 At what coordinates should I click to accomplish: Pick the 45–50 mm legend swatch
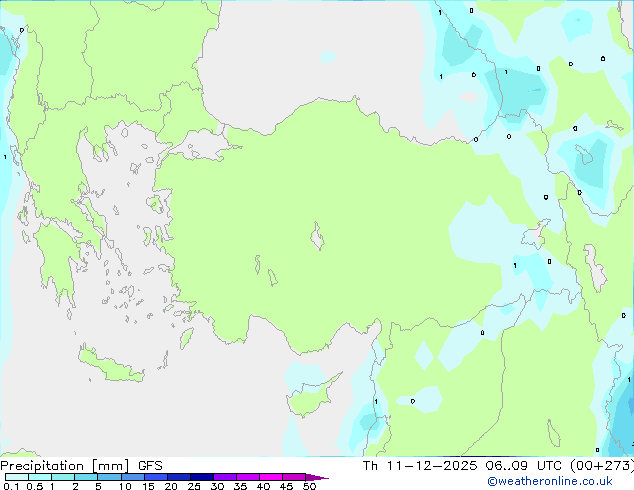[294, 477]
